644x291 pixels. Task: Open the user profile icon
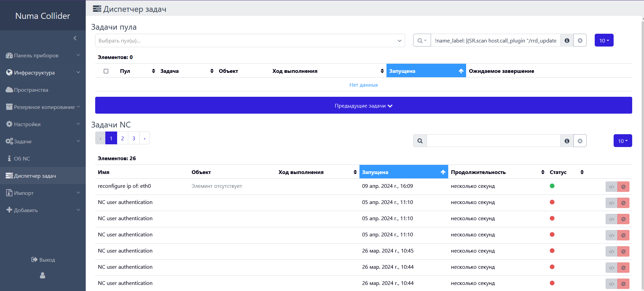43,275
